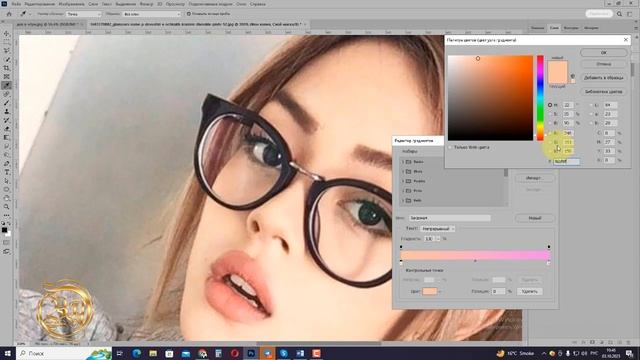Click 'Добавить в образцы' button
The width and height of the screenshot is (640, 360).
tap(603, 78)
